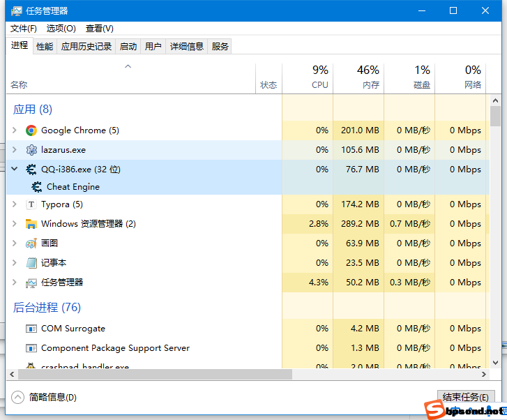Click the 4.3% CPU value

[319, 282]
